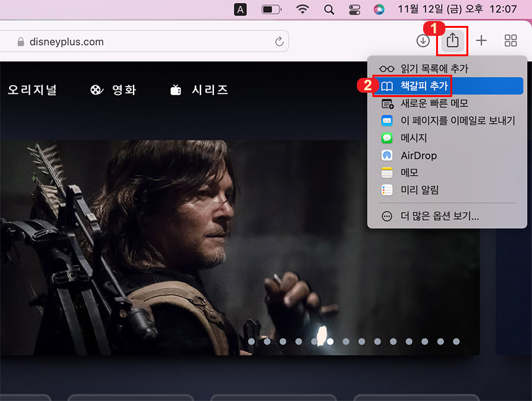Show tab overview grid

click(510, 41)
